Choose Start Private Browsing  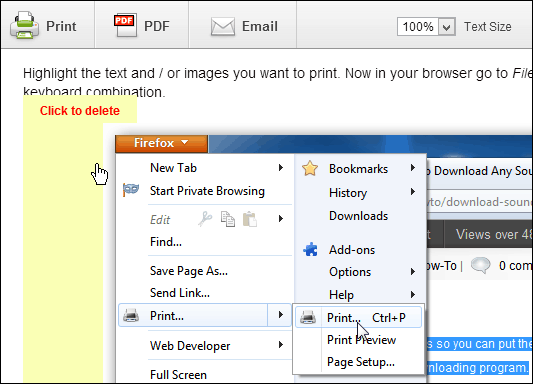[x=207, y=191]
